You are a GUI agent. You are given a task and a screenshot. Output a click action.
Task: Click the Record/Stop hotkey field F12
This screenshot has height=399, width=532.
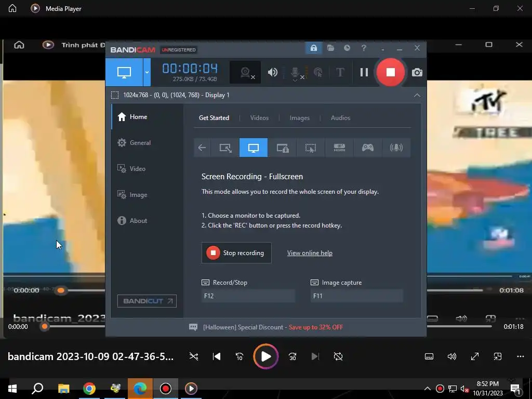point(248,296)
